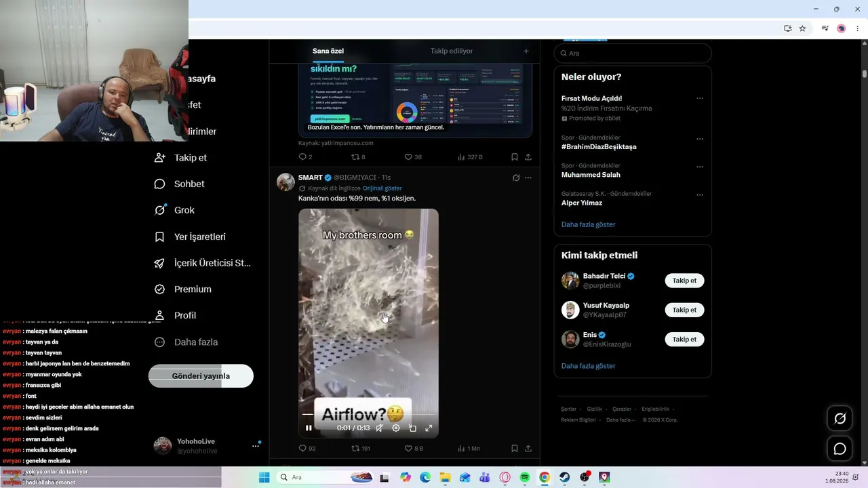This screenshot has width=868, height=488.
Task: Open the floating Grok button
Action: pyautogui.click(x=840, y=419)
